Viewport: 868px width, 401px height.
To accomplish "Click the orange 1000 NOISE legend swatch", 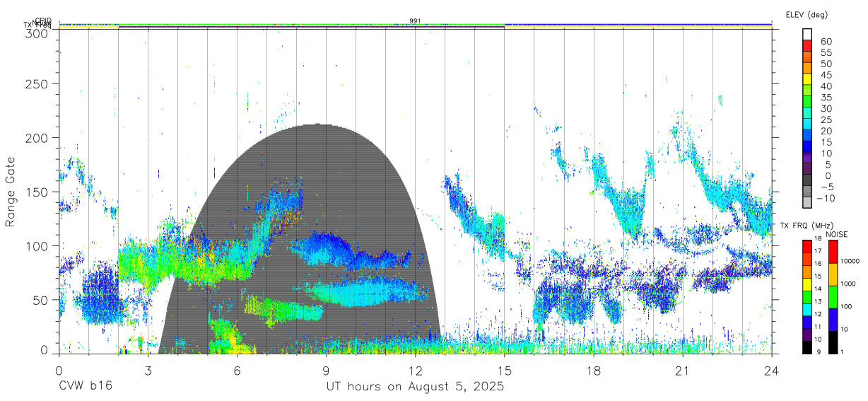I will 833,274.
